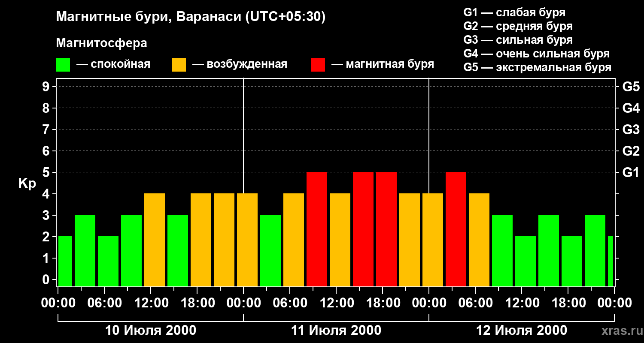The height and width of the screenshot is (343, 644).
Task: Click the yellow Kp 4 bar above 12:00 on 10 July
Action: tap(155, 240)
